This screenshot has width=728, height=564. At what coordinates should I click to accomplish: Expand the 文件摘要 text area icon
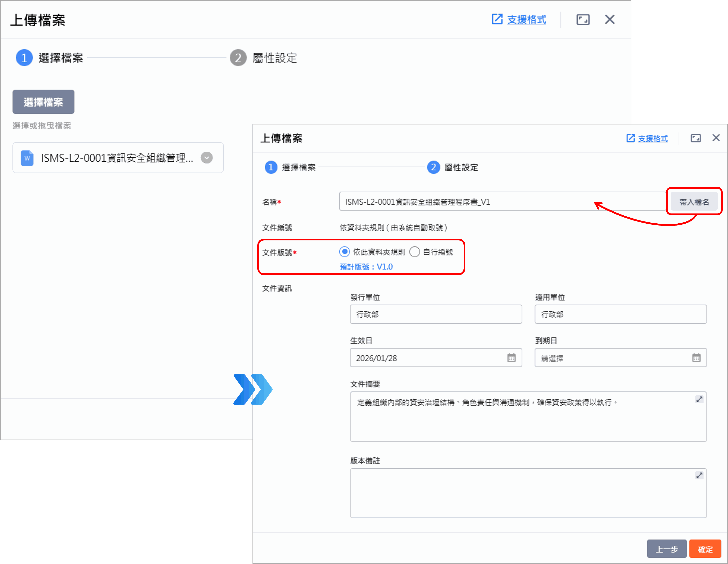(x=699, y=399)
